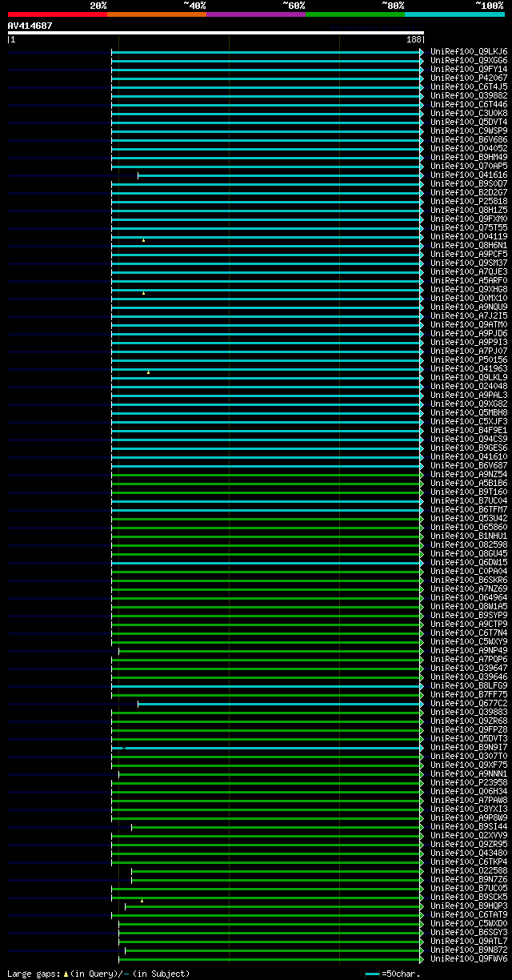Screen dimensions: 512x980
Task: Select hit label UniRef100_A9NQU9
Action: click(469, 307)
